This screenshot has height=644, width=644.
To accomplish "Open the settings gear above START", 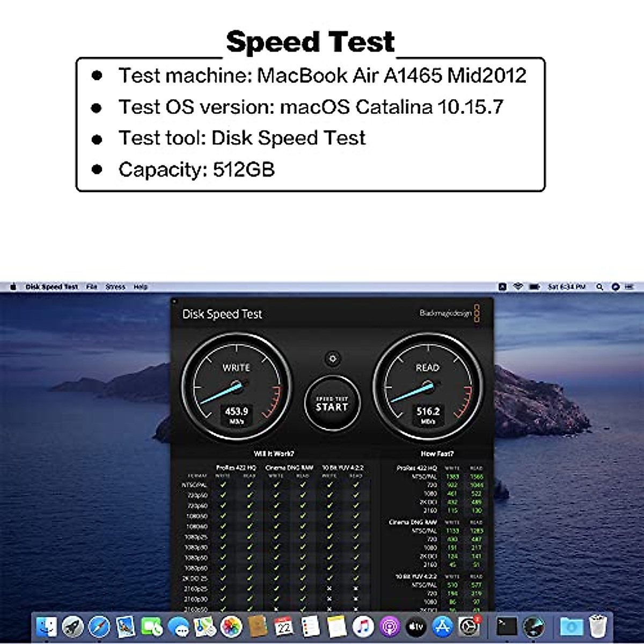I will [333, 358].
